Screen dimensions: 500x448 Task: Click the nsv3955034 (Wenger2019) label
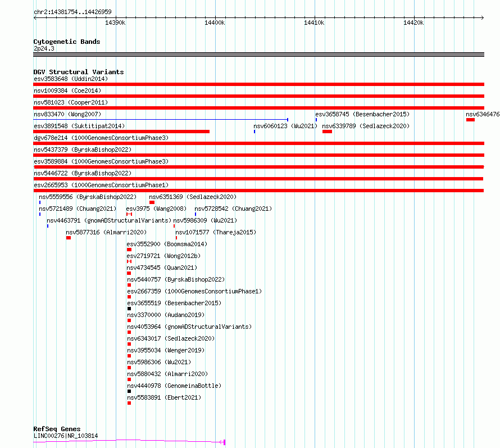pos(166,350)
